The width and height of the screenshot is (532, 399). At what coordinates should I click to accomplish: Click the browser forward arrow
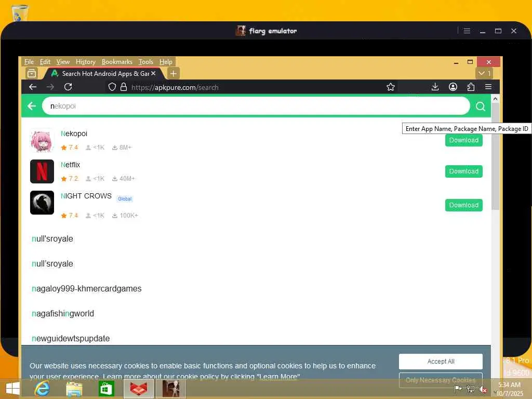(x=50, y=87)
